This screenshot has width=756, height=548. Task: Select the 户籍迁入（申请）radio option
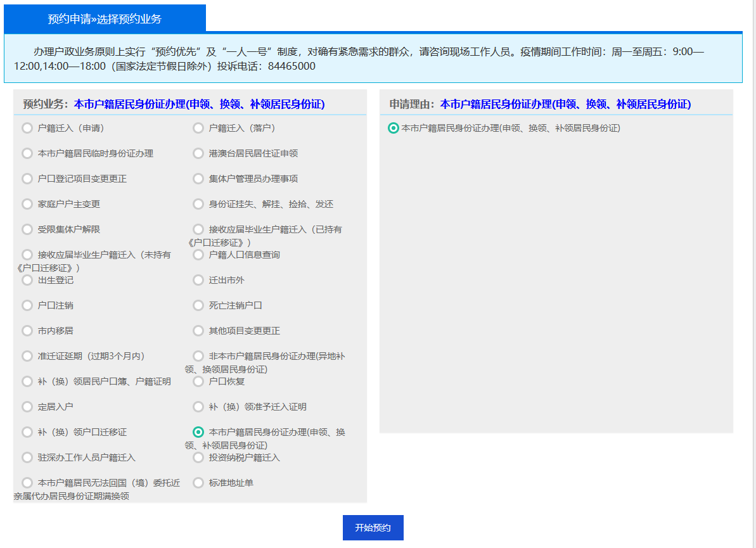pyautogui.click(x=27, y=128)
